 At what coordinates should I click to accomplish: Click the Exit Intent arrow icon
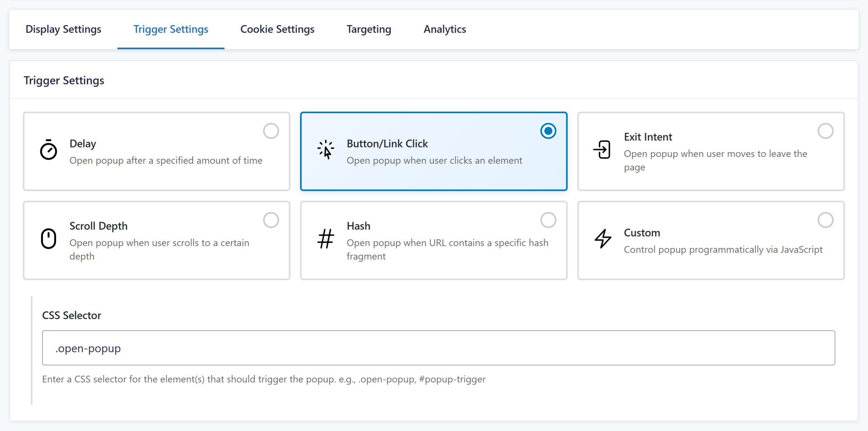[x=602, y=150]
